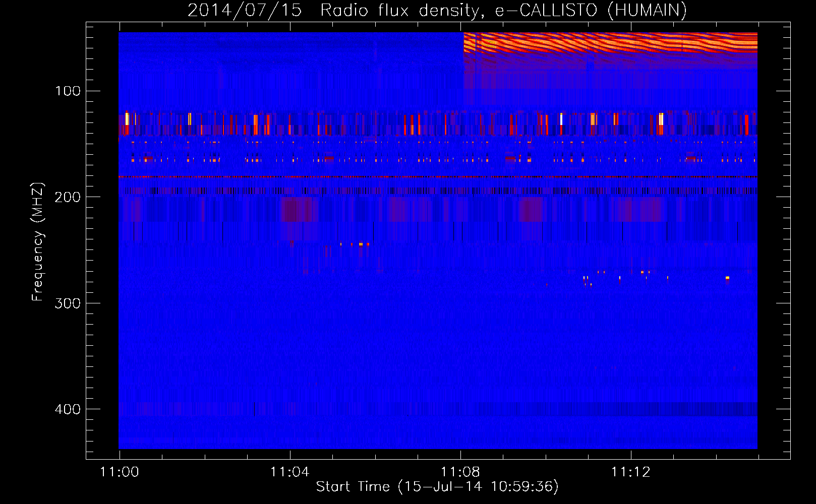Click the 11:08 time tick label

click(460, 472)
